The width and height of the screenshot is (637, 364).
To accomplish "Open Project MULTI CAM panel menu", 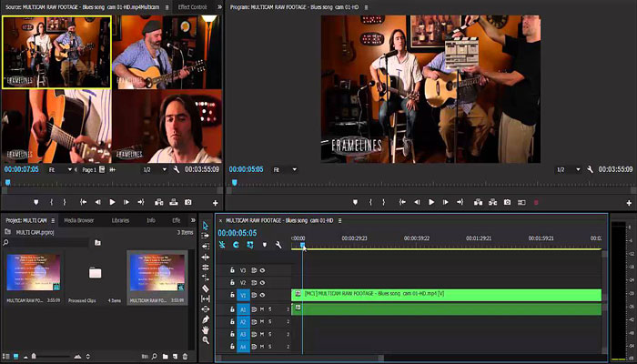I will pyautogui.click(x=53, y=220).
